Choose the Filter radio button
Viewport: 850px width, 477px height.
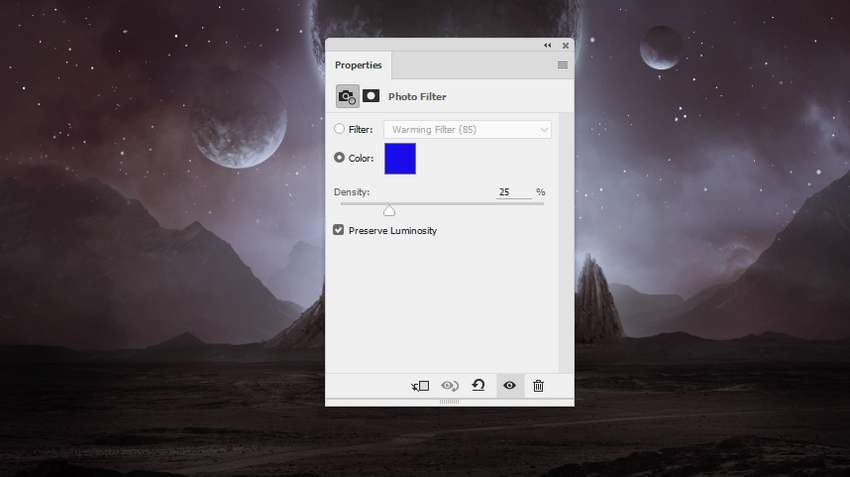[x=339, y=129]
